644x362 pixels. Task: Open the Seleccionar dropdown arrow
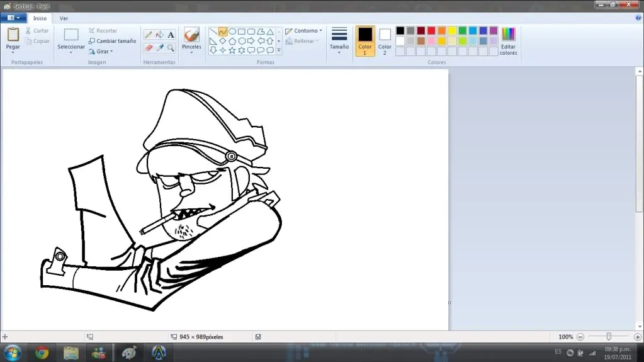coord(71,53)
